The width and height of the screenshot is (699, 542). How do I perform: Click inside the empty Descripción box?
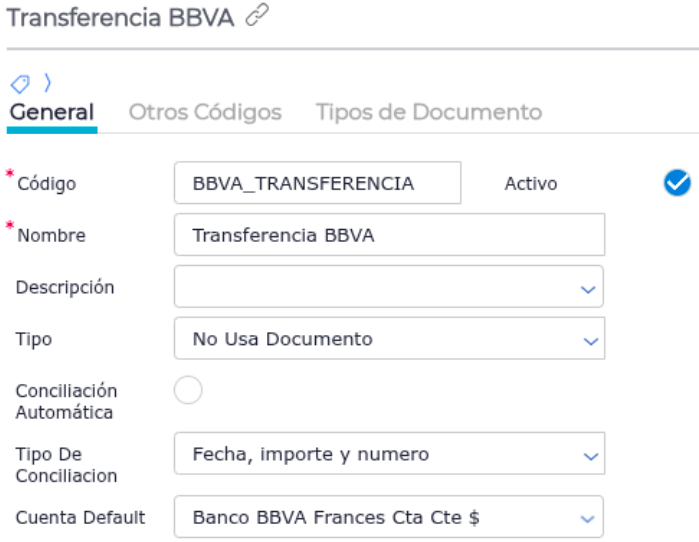click(x=370, y=287)
